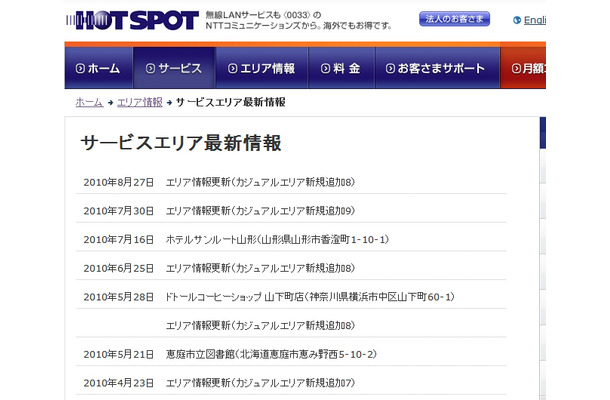Open the red 月額 navigation tab
Viewport: 610px width, 400px height.
(x=523, y=68)
